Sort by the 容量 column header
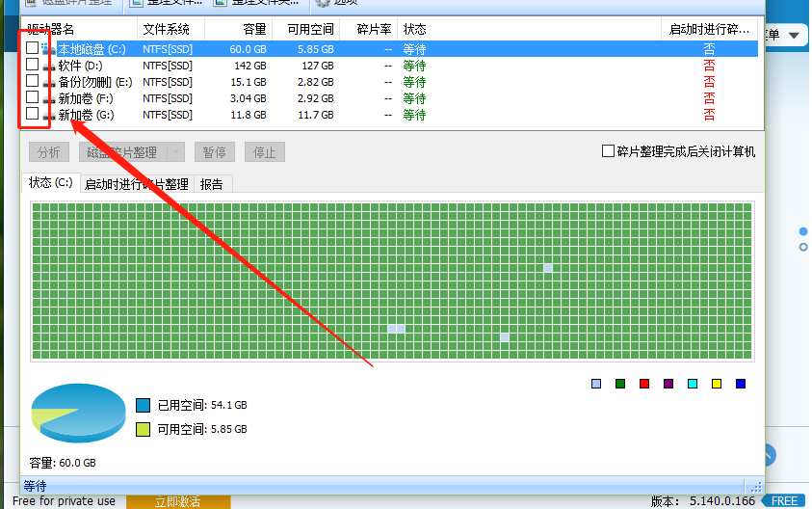 coord(239,29)
